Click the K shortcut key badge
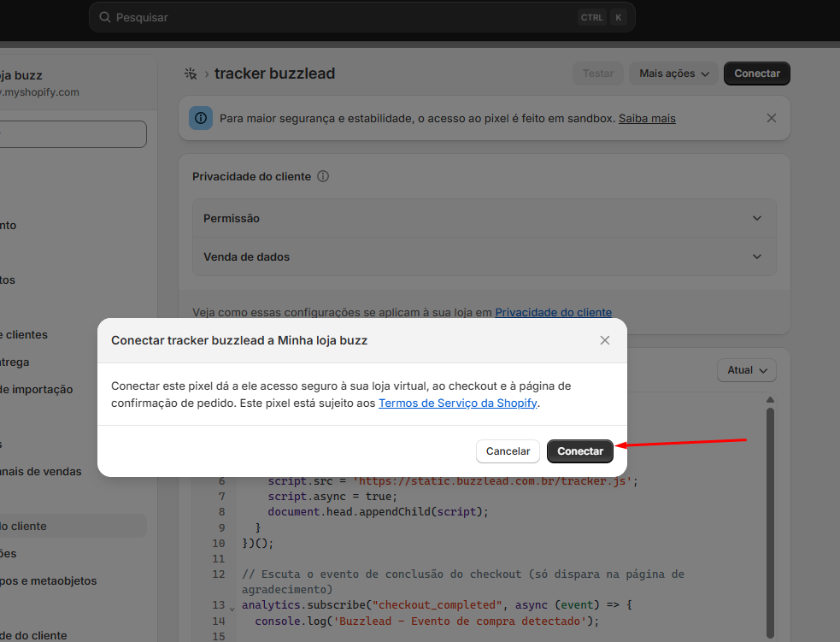The height and width of the screenshot is (642, 840). [x=618, y=17]
